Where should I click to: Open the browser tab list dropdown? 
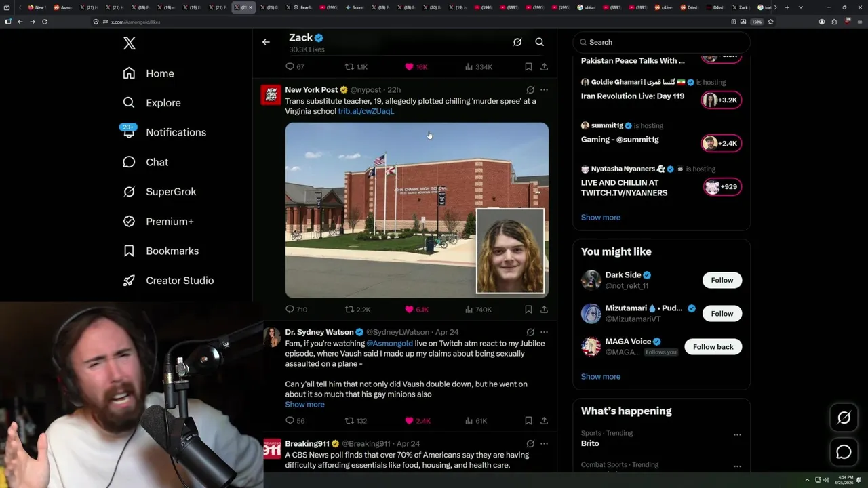(801, 7)
